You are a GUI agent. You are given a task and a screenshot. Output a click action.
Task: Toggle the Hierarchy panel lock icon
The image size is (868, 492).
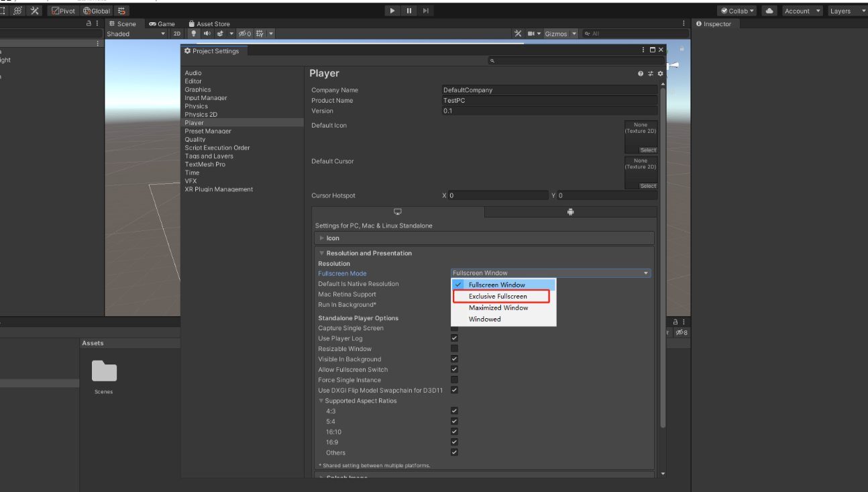tap(89, 23)
